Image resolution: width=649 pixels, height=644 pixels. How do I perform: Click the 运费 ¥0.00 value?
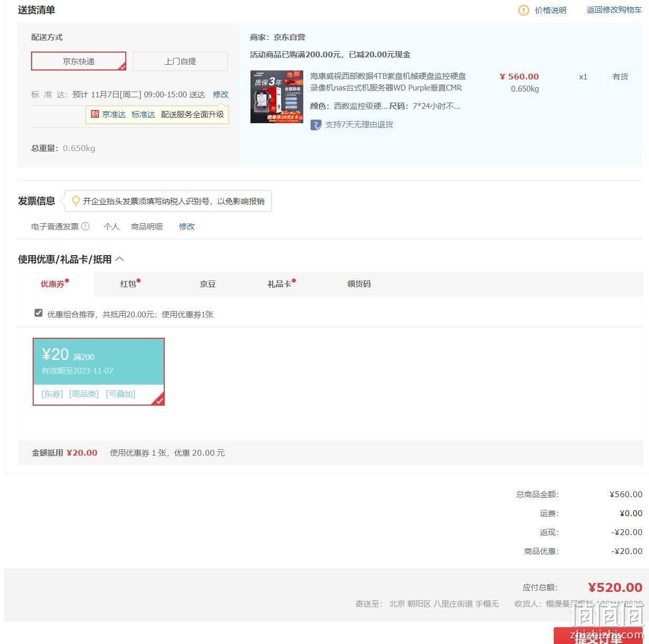tap(631, 514)
